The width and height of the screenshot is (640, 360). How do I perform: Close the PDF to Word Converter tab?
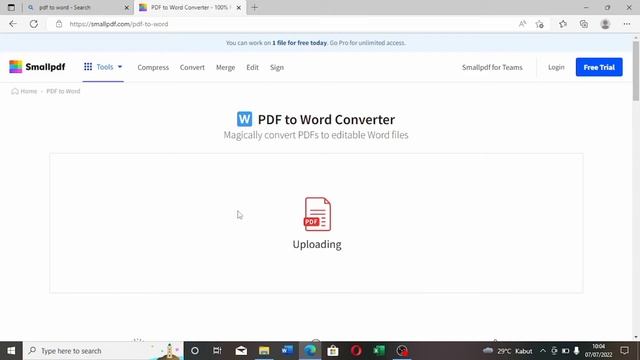[x=239, y=7]
